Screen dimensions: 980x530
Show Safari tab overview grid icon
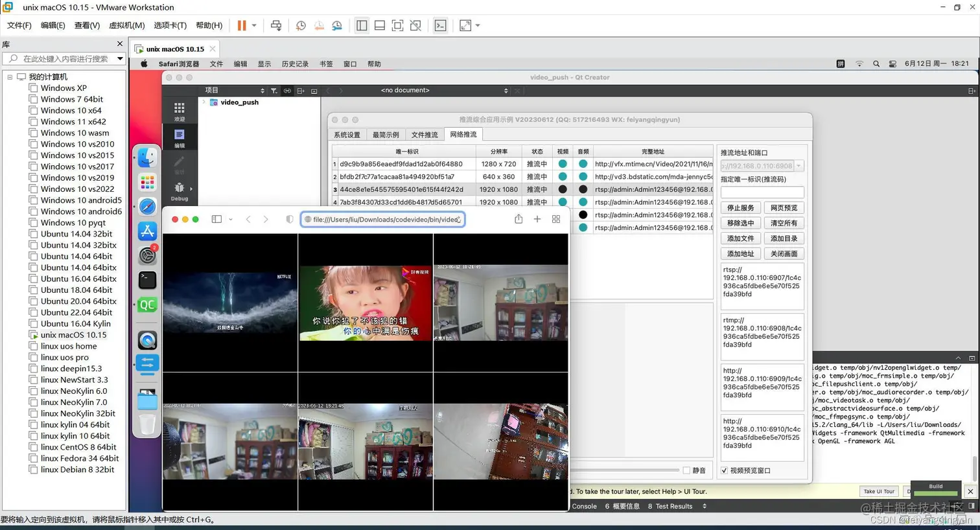[x=556, y=219]
